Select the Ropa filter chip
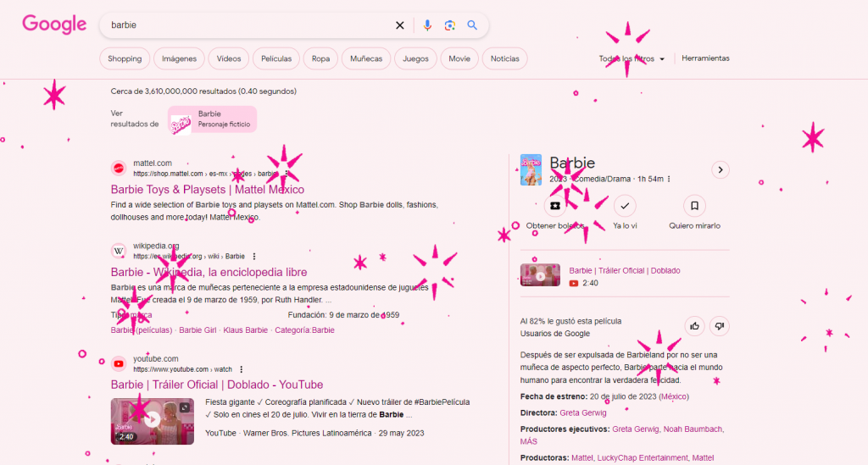Image resolution: width=868 pixels, height=465 pixels. [320, 58]
